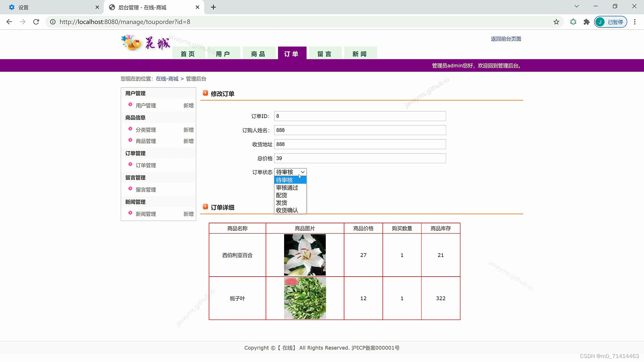The height and width of the screenshot is (362, 644).
Task: Click the address bar URL
Action: point(125,22)
